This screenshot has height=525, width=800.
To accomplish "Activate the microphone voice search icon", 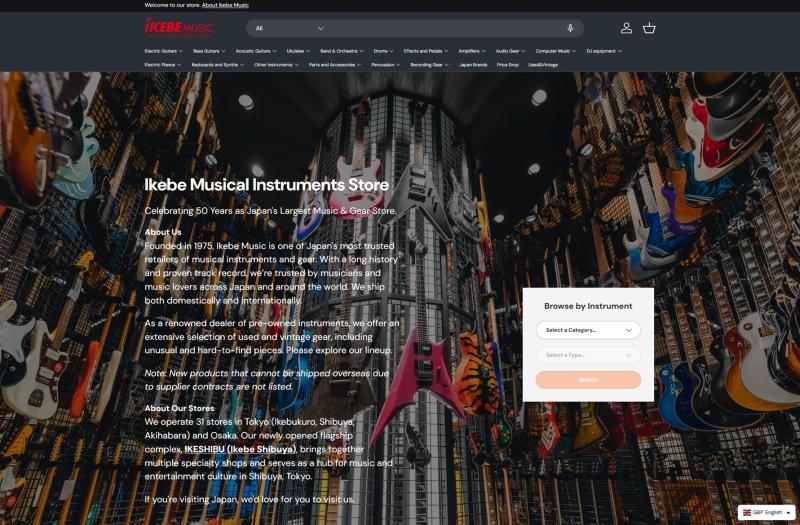I will 570,28.
